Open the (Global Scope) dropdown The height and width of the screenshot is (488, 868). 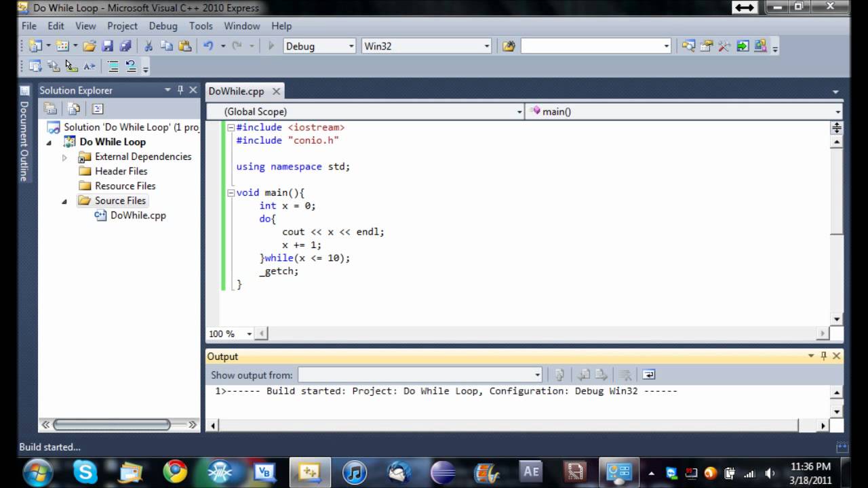(519, 112)
